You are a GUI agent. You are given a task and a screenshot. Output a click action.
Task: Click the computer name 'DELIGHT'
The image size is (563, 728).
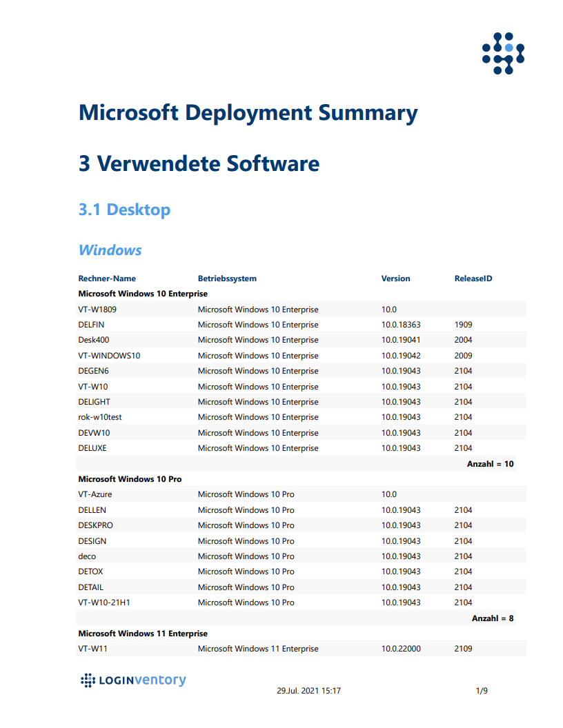[x=95, y=402]
